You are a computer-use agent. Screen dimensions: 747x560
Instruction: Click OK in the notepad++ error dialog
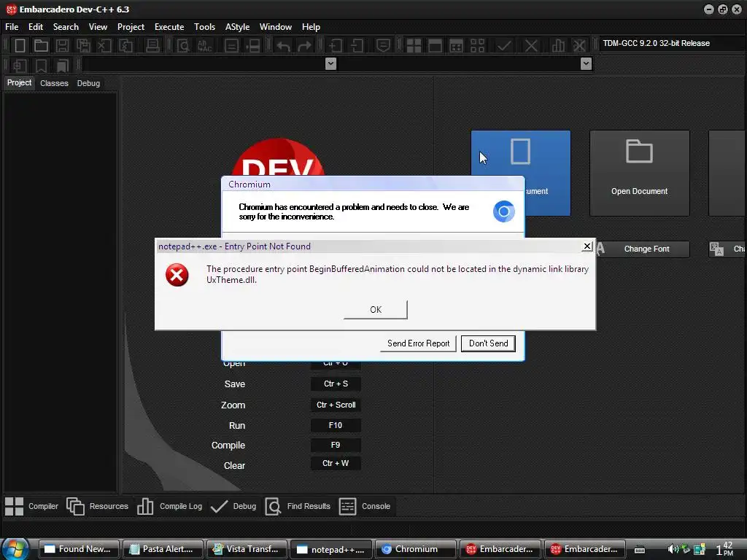[376, 309]
